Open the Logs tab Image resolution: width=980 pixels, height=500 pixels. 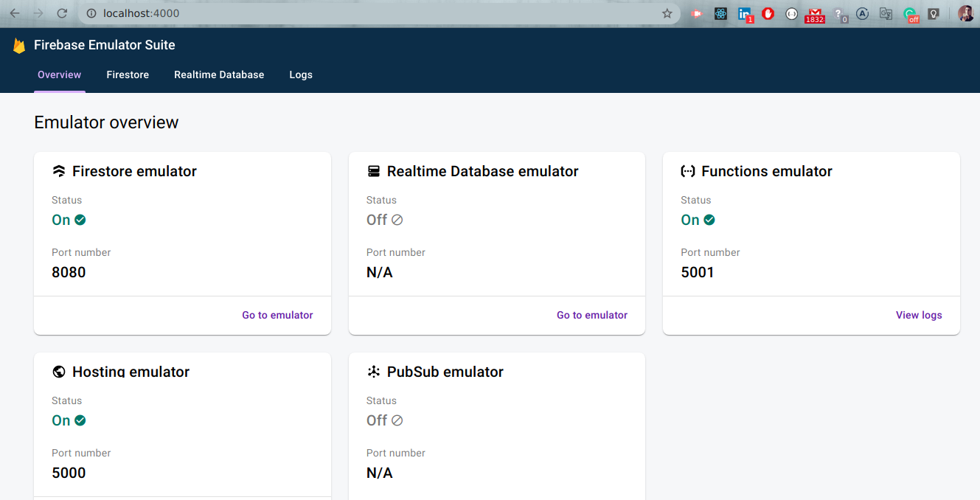[301, 75]
